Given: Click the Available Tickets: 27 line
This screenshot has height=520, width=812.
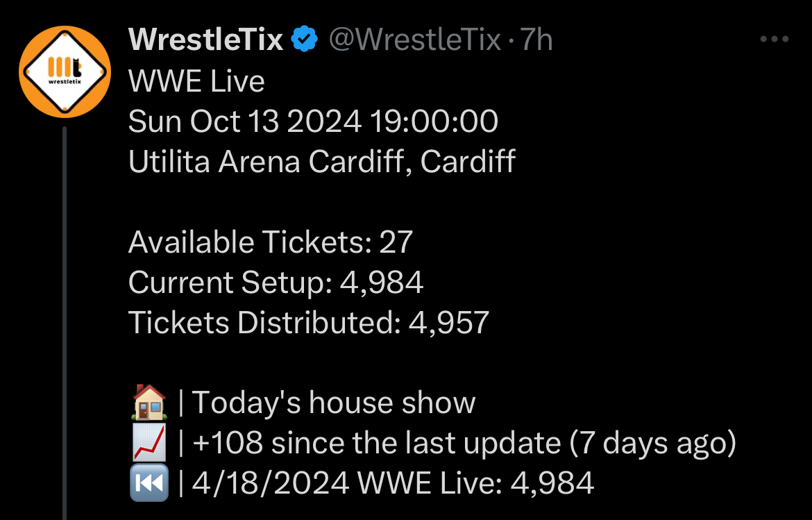Looking at the screenshot, I should [271, 242].
